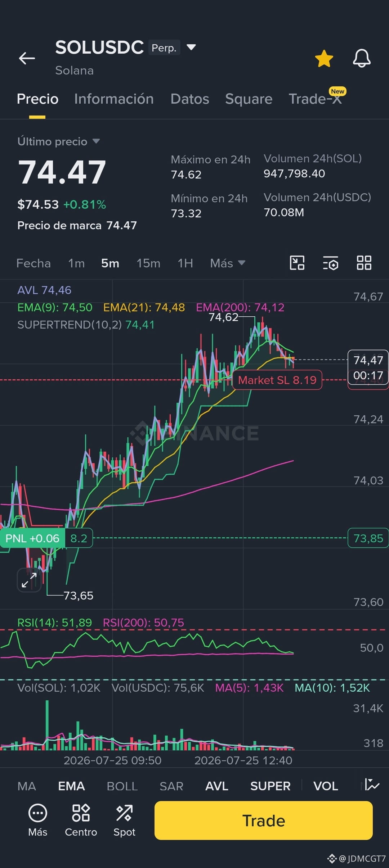Screen dimensions: 389x868
Task: Tap the large 74.47 last price
Action: 62,172
